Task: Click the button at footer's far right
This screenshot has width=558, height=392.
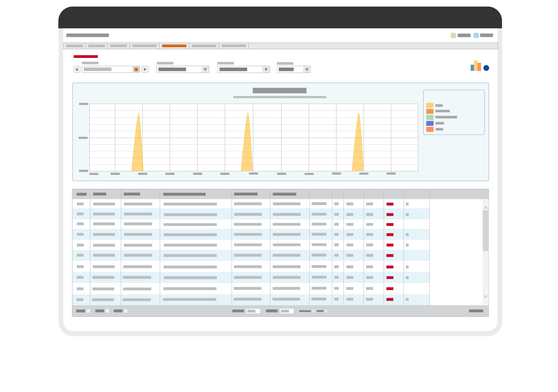Action: click(x=476, y=311)
